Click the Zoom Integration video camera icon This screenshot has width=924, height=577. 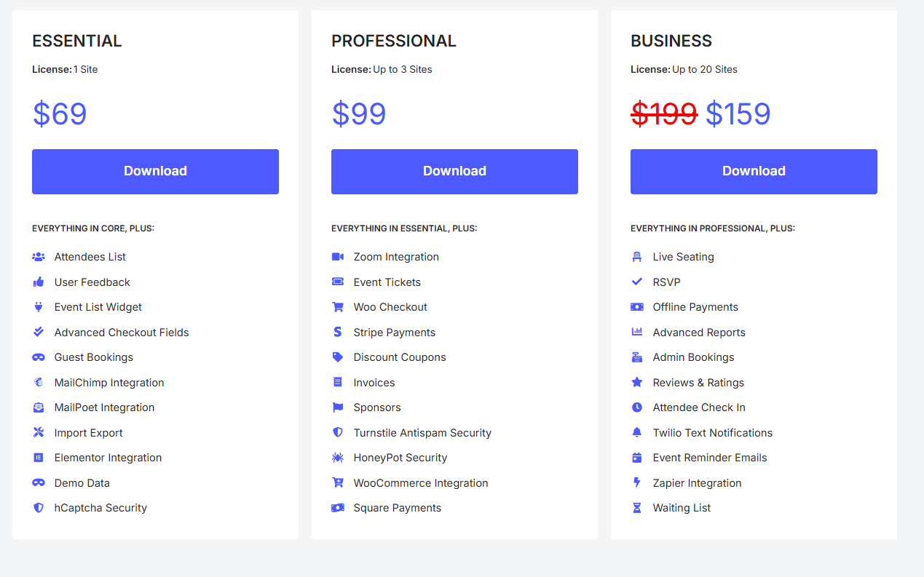pos(338,257)
